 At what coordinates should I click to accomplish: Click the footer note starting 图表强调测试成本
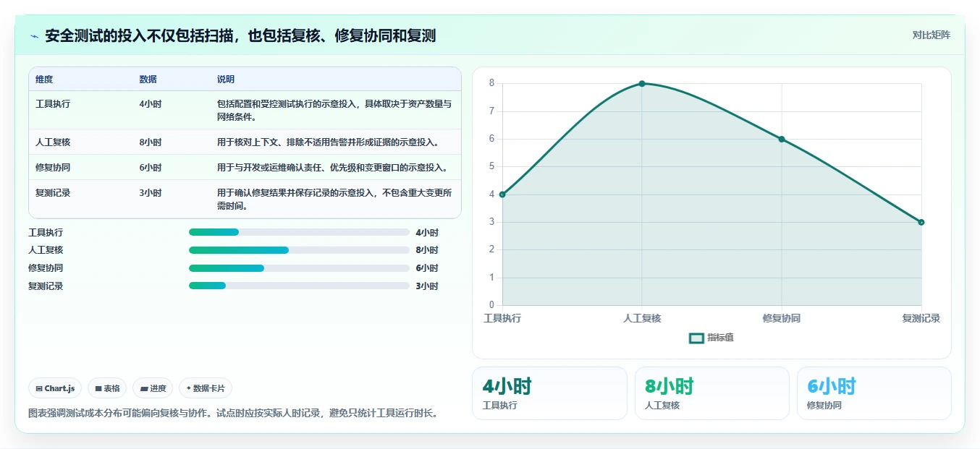233,414
